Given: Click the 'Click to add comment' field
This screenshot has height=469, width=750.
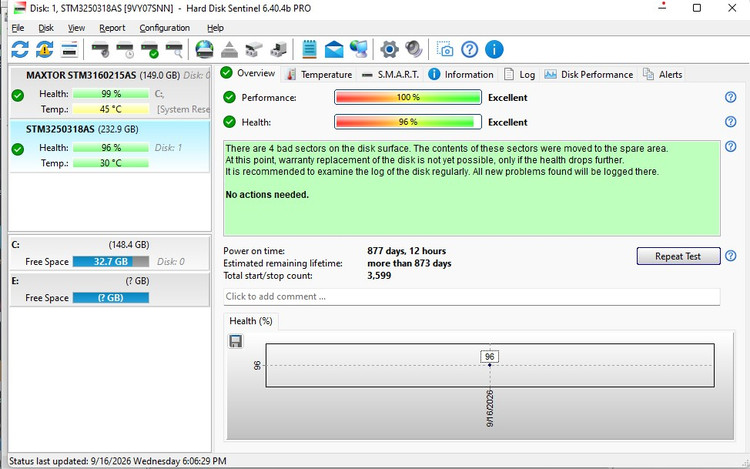Looking at the screenshot, I should 472,296.
